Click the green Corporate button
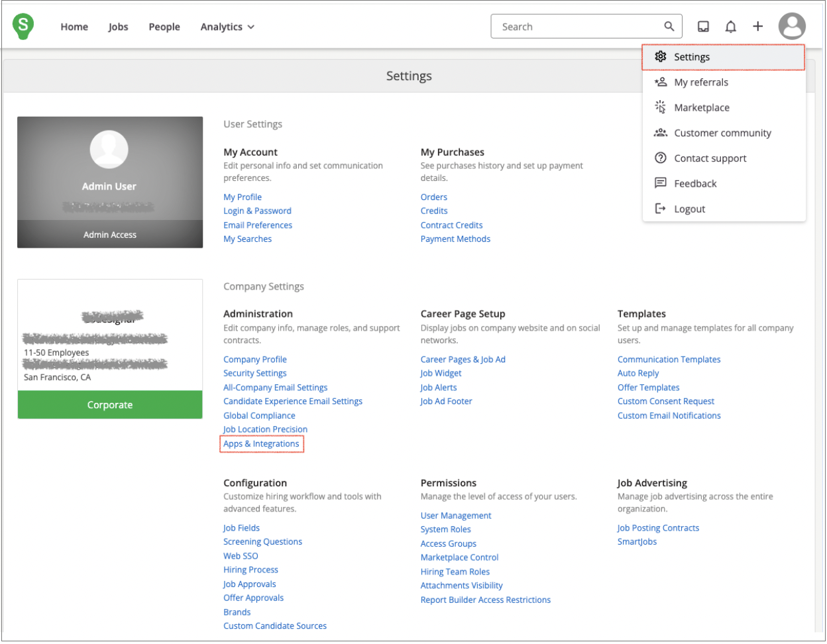The image size is (827, 644). [x=110, y=405]
